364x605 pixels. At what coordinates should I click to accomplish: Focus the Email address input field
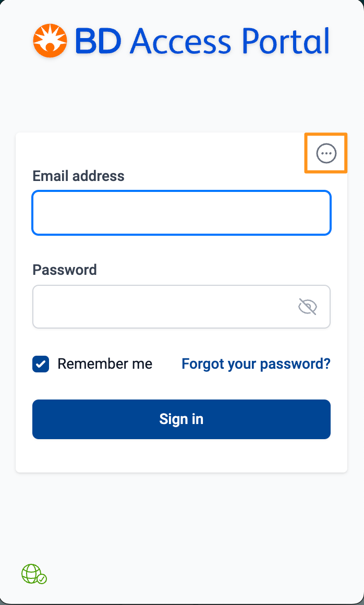(x=181, y=213)
